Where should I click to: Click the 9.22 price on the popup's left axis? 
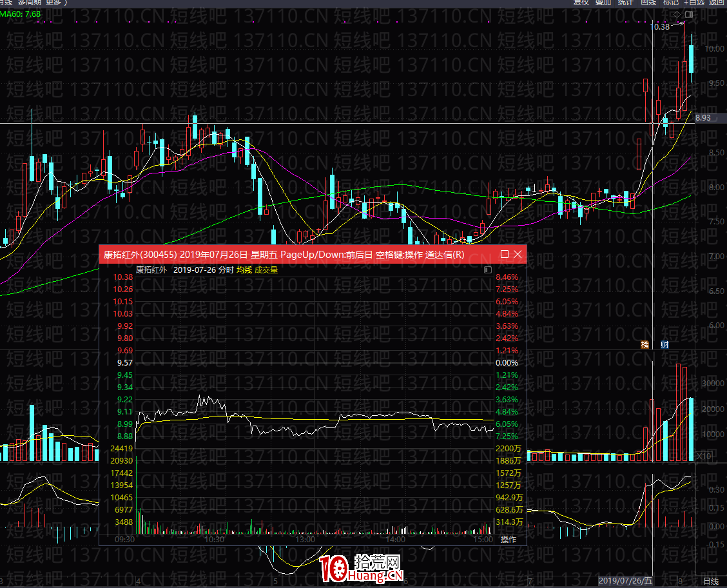coord(125,400)
